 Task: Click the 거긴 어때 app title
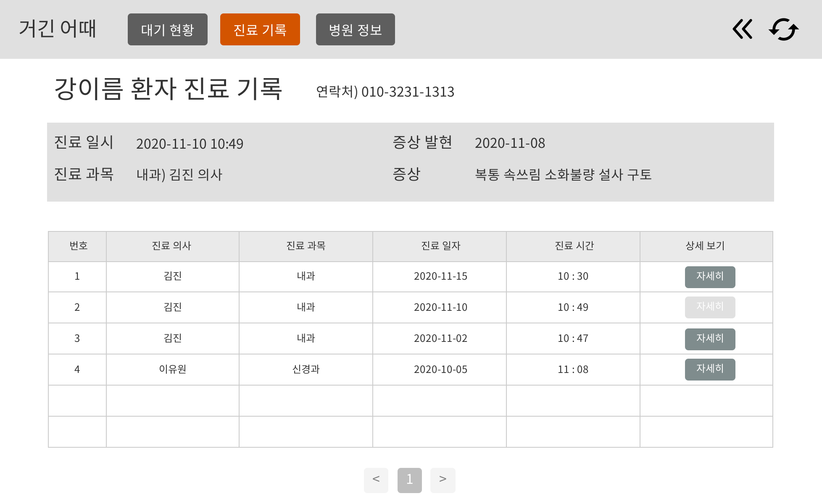58,29
